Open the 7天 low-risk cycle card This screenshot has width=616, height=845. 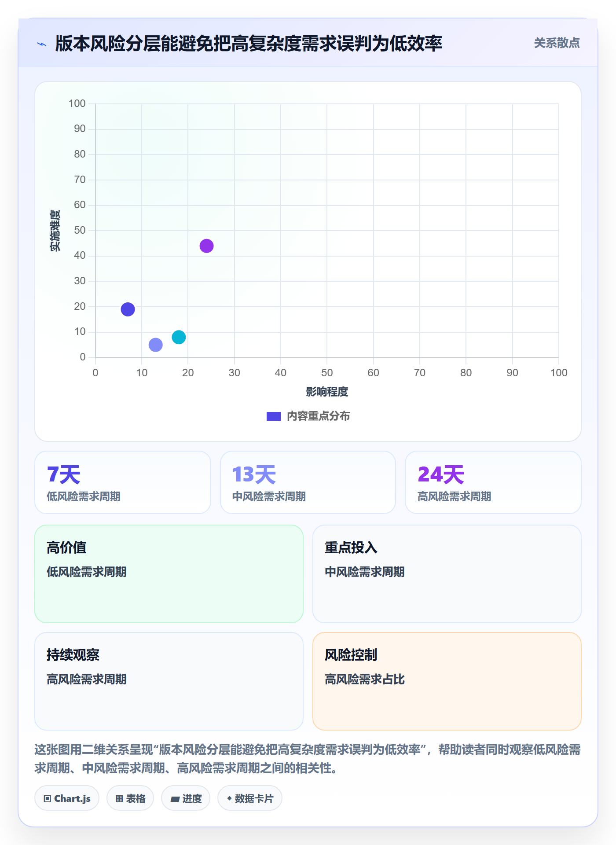[123, 482]
